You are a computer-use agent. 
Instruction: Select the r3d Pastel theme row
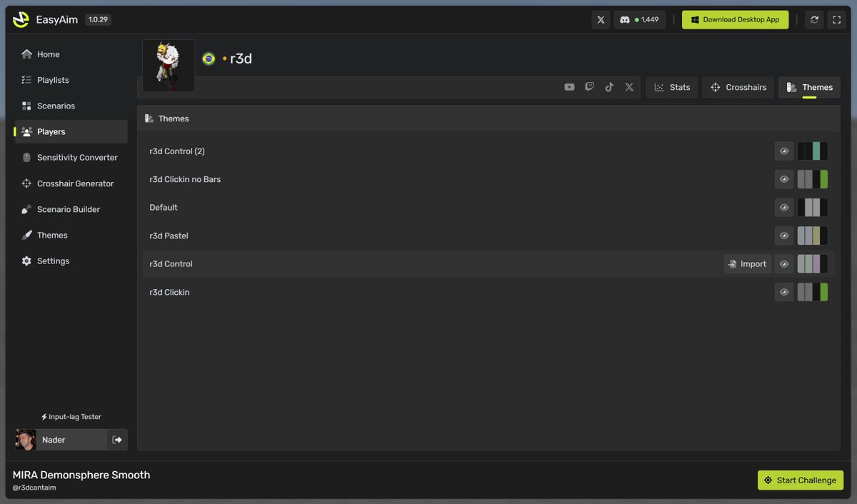point(488,236)
